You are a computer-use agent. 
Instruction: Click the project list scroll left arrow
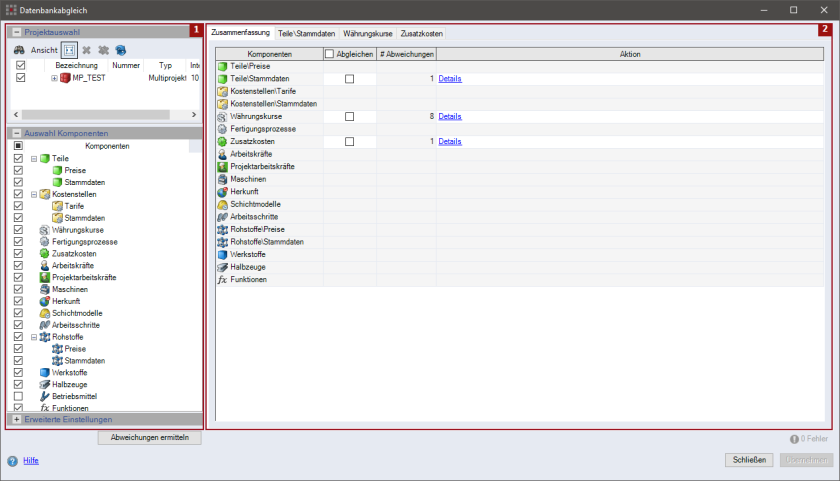[16, 115]
